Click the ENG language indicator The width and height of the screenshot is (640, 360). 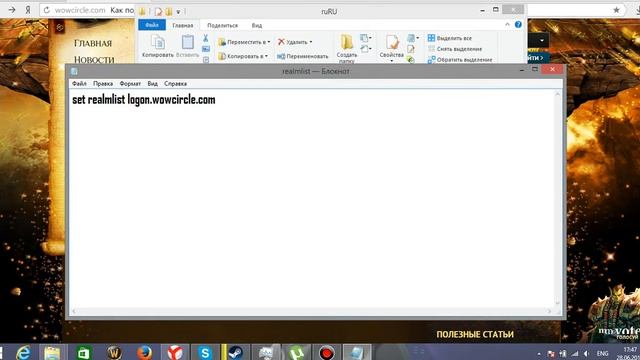tap(602, 353)
